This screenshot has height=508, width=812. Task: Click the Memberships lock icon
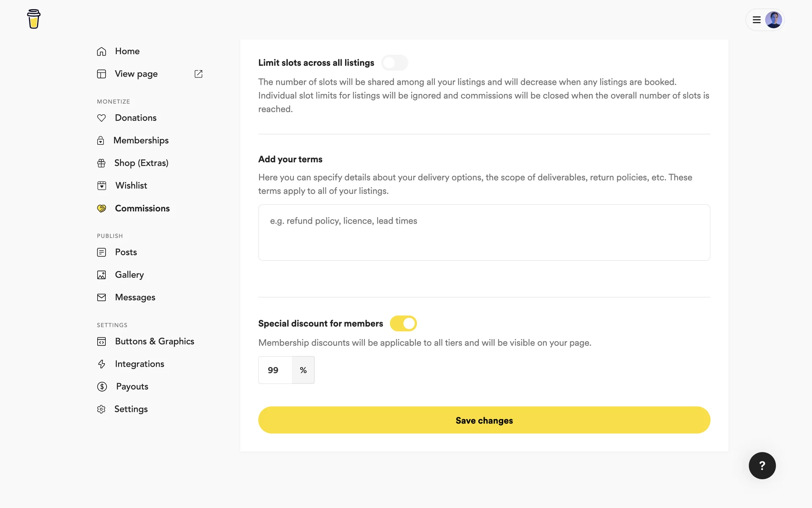[101, 141]
